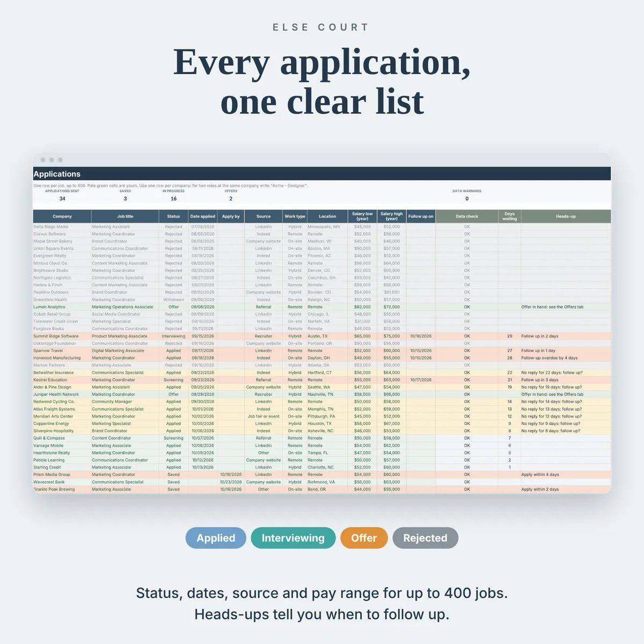Select the Applications Sent value 34
This screenshot has width=644, height=644.
pos(62,199)
